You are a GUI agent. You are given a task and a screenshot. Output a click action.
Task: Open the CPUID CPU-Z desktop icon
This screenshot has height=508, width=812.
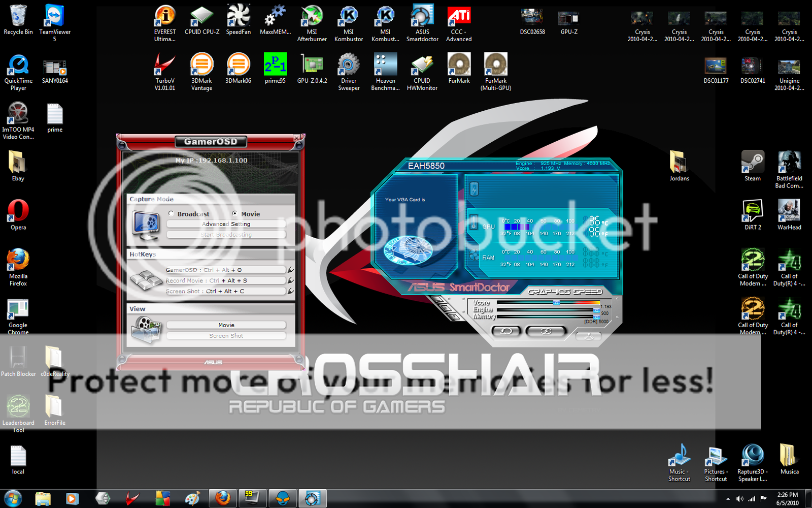coord(202,20)
